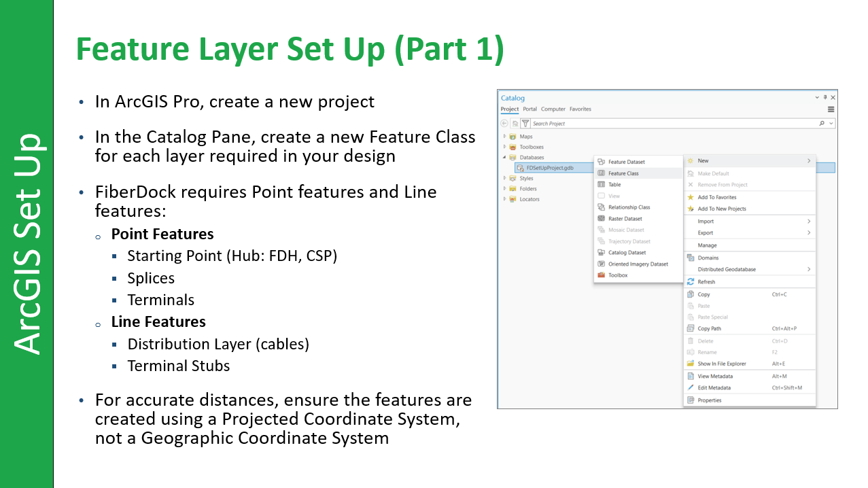Click the Search Project input box
This screenshot has width=868, height=488.
point(673,124)
